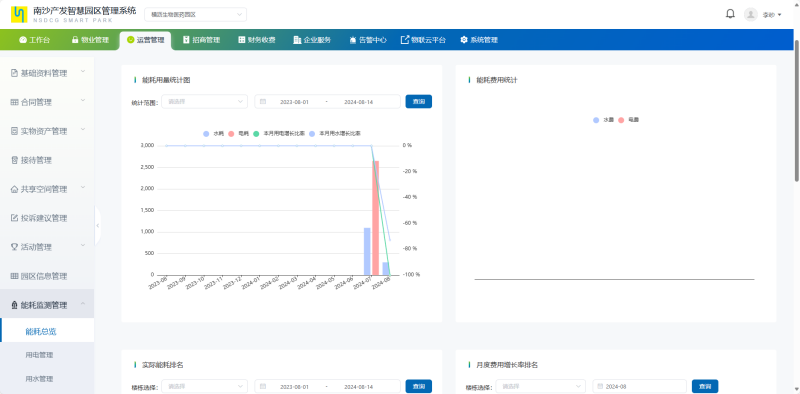Switch to the 招商管理 tab
The image size is (800, 394).
201,40
